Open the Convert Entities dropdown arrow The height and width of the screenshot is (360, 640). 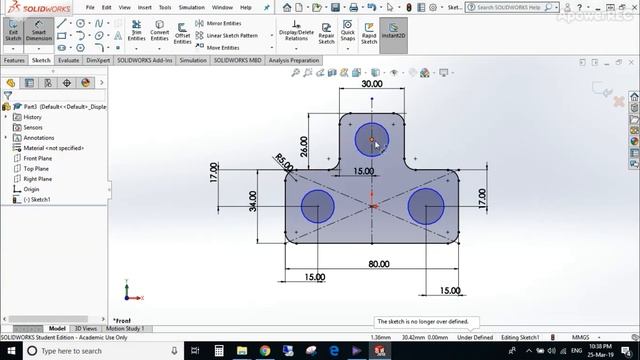(x=160, y=49)
